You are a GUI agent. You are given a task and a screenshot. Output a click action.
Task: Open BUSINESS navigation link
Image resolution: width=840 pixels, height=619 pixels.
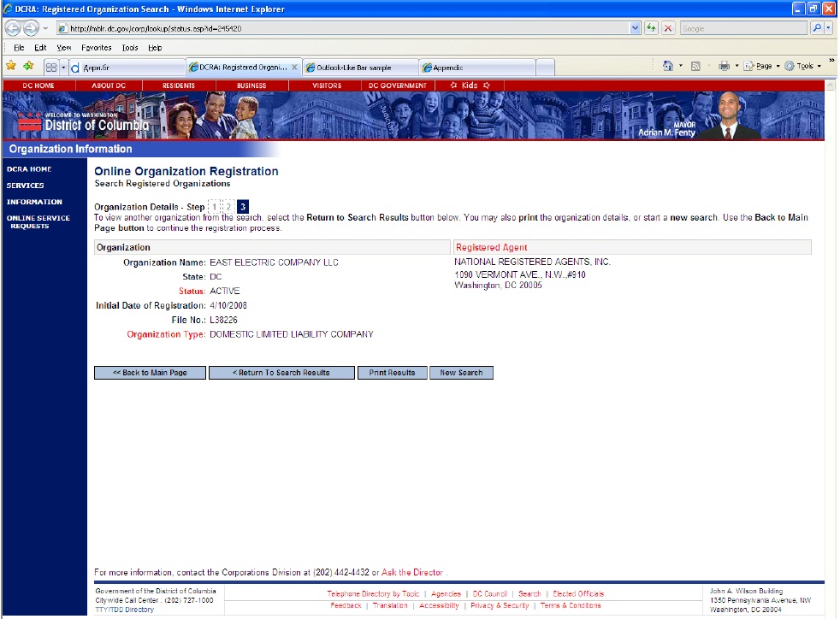pos(251,85)
